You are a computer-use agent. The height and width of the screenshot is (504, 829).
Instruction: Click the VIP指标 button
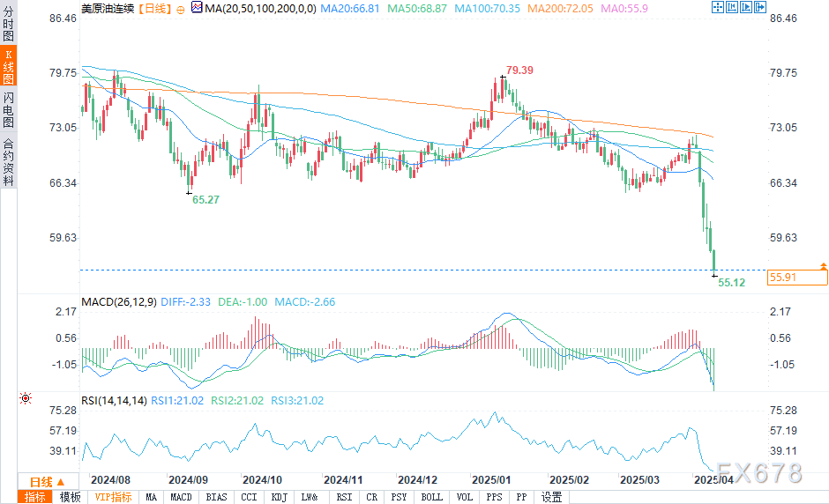[x=113, y=497]
